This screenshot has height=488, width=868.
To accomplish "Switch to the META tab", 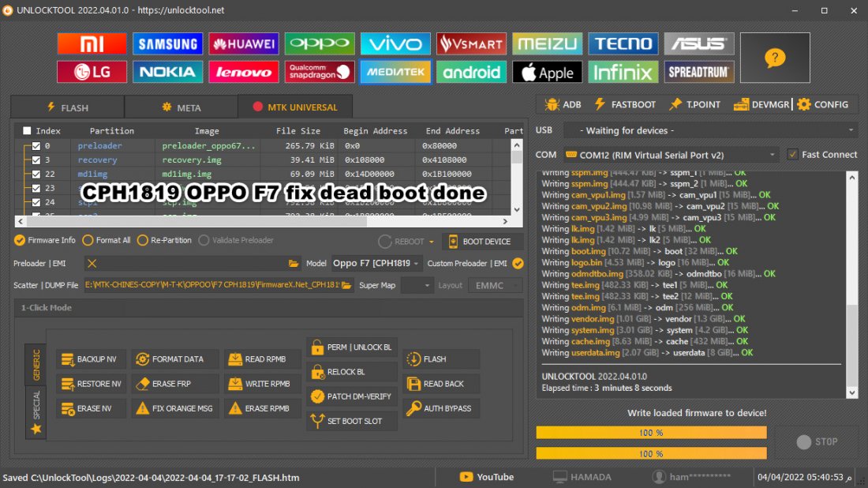I will point(181,107).
